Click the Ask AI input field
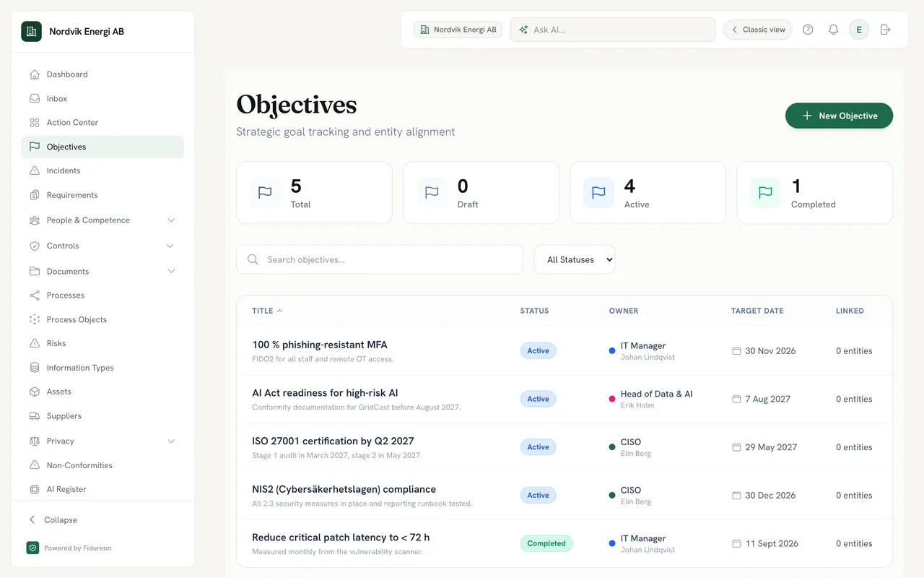924x578 pixels. click(x=613, y=30)
